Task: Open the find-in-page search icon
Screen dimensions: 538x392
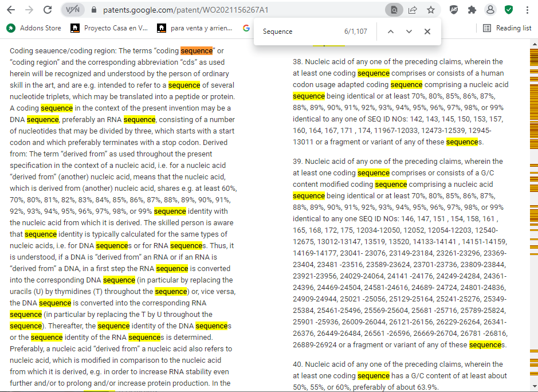Action: [394, 10]
